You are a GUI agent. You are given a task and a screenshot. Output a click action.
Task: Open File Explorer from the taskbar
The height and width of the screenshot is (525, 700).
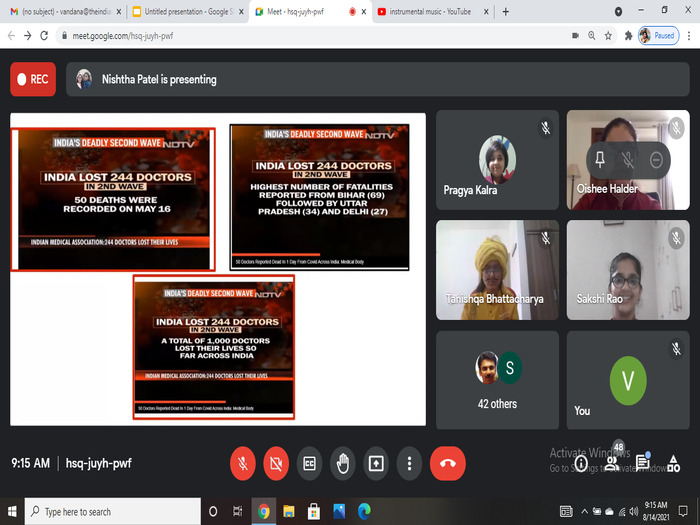click(289, 512)
